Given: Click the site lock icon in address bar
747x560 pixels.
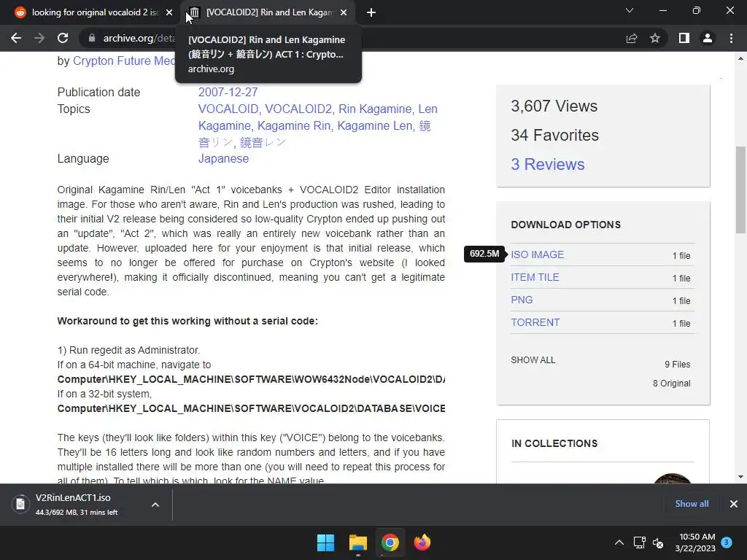Looking at the screenshot, I should coord(92,38).
